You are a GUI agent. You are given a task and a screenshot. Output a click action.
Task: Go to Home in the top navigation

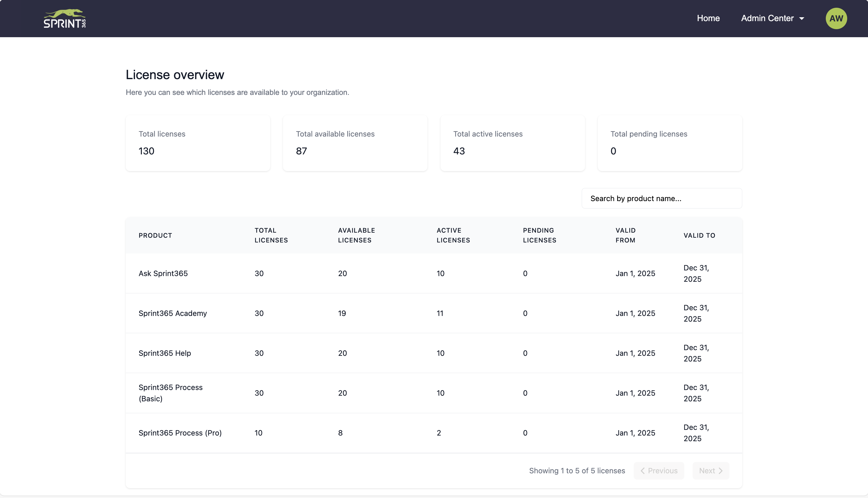[x=708, y=18]
